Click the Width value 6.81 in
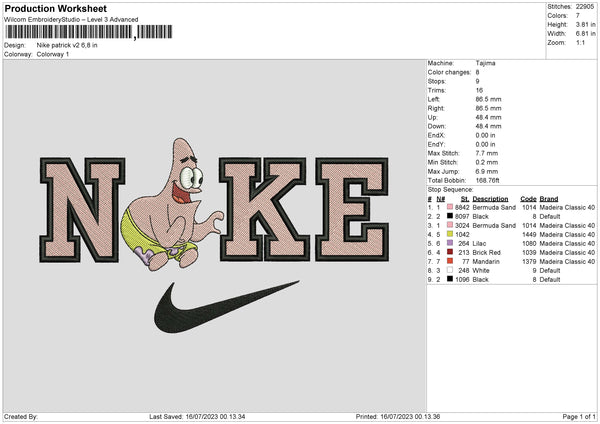The width and height of the screenshot is (600, 424). tap(586, 34)
